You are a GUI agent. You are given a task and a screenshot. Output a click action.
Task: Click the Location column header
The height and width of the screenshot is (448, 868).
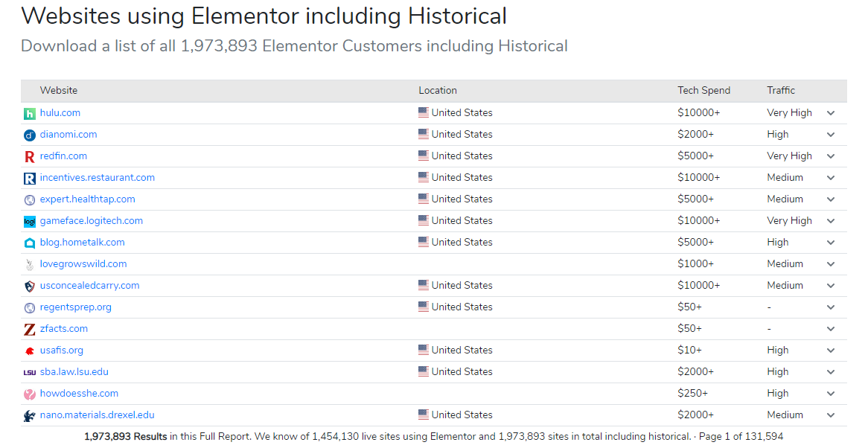point(438,91)
